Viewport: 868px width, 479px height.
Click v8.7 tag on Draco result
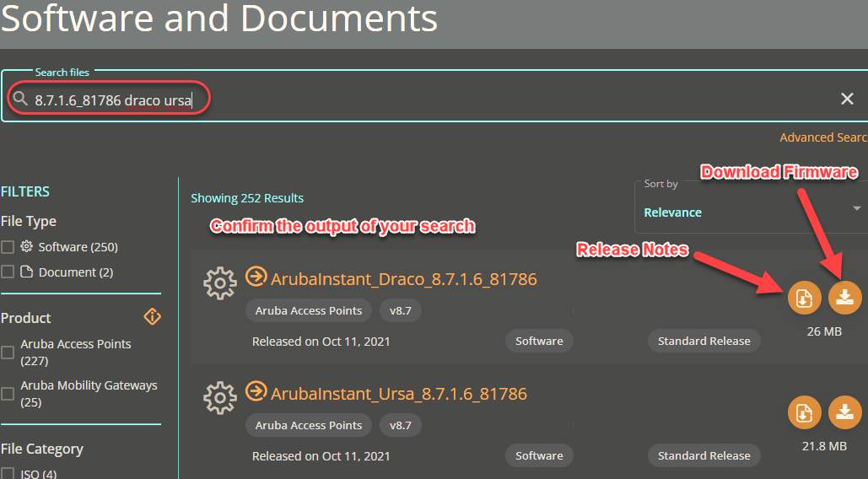click(x=400, y=311)
